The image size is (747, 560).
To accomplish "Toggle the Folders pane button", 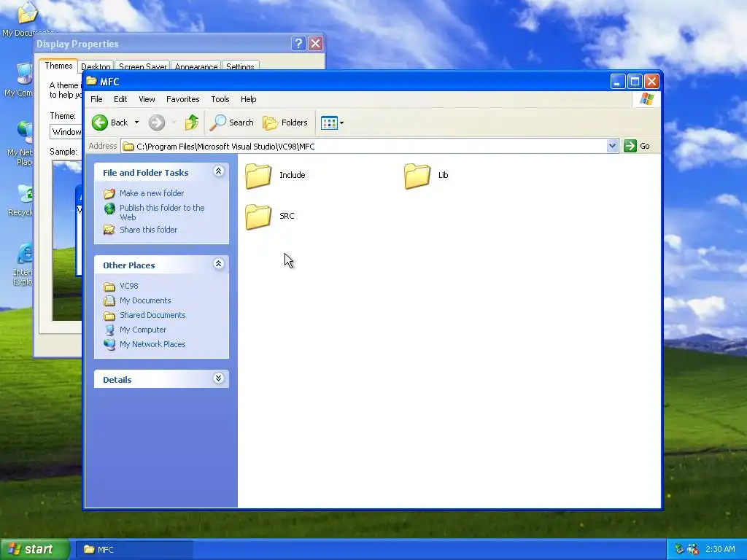I will (285, 122).
